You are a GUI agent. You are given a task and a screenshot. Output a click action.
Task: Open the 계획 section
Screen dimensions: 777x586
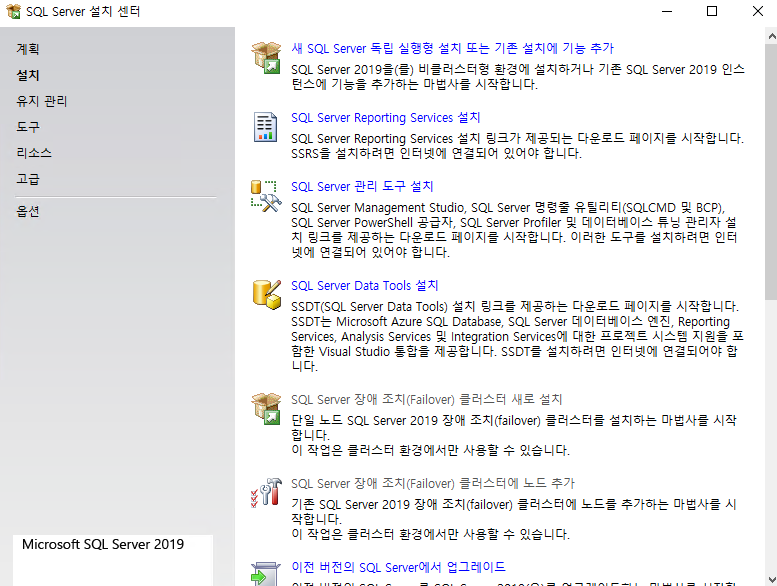pyautogui.click(x=28, y=49)
